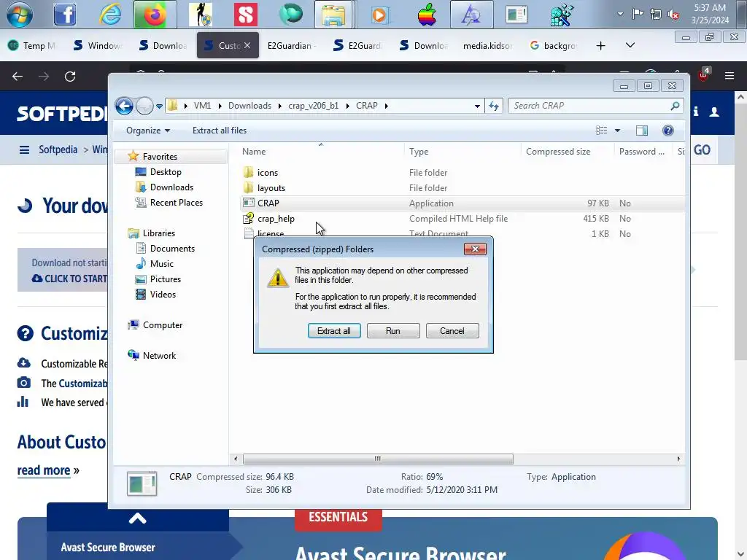Viewport: 747px width, 560px height.
Task: Click the horizontal scrollbar in file list
Action: click(x=378, y=459)
